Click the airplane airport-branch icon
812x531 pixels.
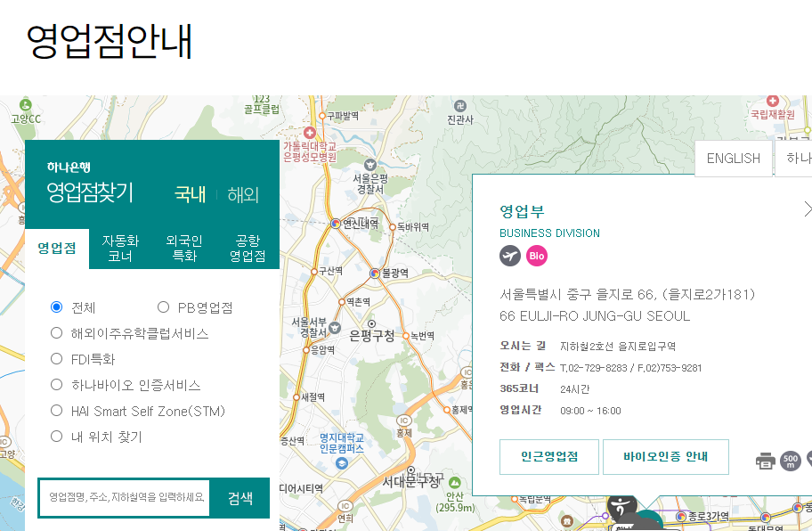tap(510, 256)
